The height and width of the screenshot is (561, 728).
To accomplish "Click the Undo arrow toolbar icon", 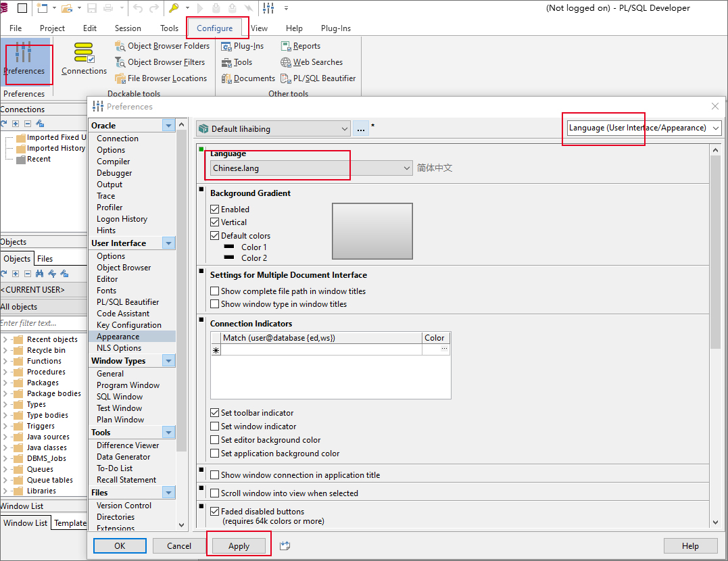I will (x=138, y=8).
